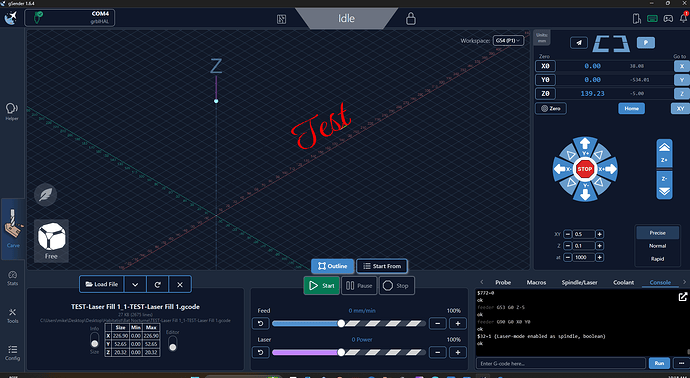Click the Run console command button

pyautogui.click(x=659, y=363)
